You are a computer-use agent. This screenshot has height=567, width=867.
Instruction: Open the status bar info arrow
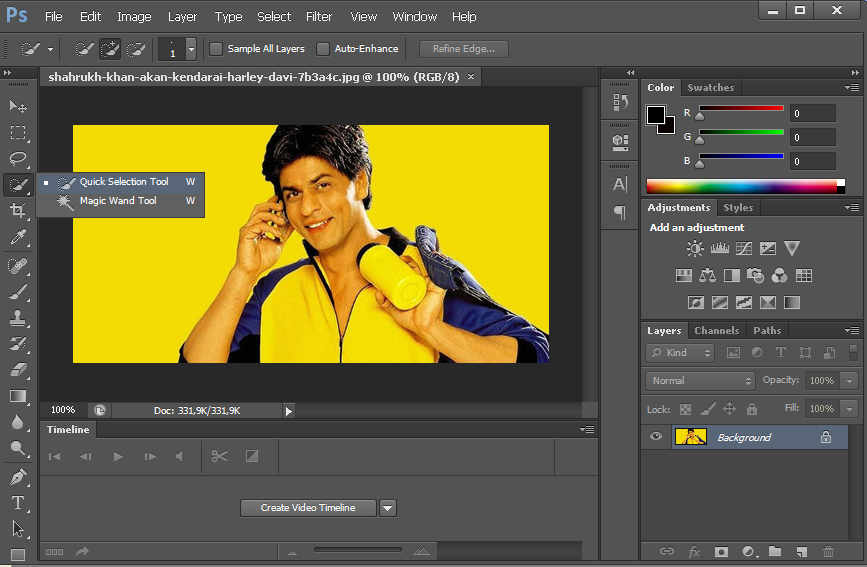288,410
